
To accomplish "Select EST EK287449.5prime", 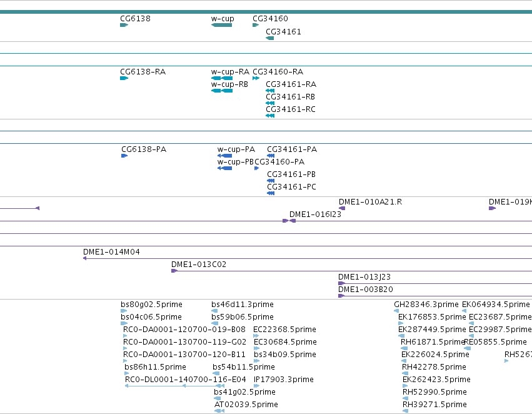I will pos(432,330).
